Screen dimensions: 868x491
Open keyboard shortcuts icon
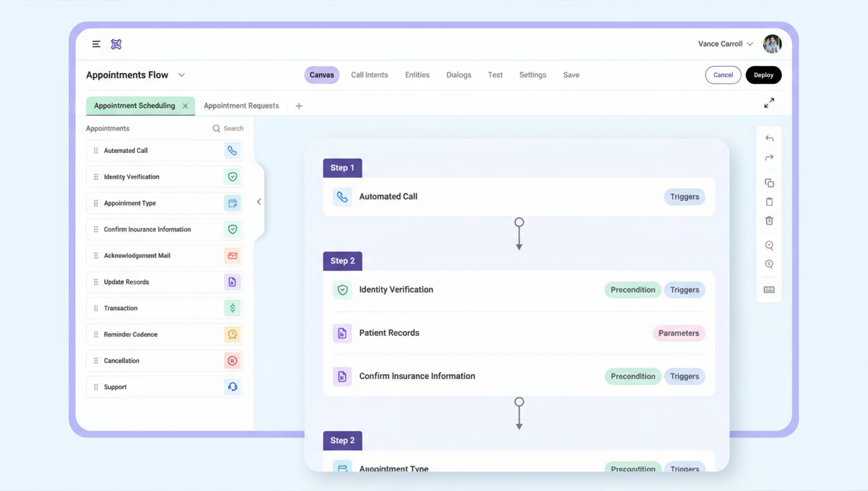tap(769, 290)
